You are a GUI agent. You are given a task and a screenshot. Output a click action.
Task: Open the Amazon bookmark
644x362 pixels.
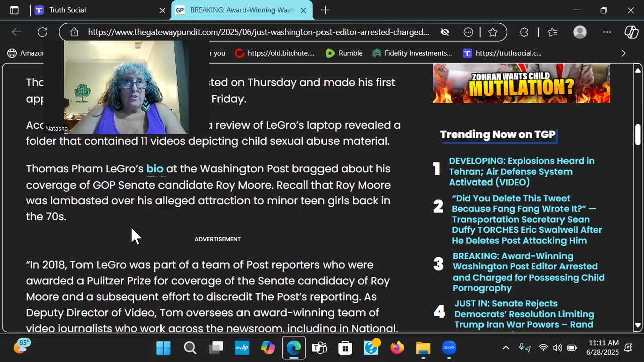pos(25,53)
